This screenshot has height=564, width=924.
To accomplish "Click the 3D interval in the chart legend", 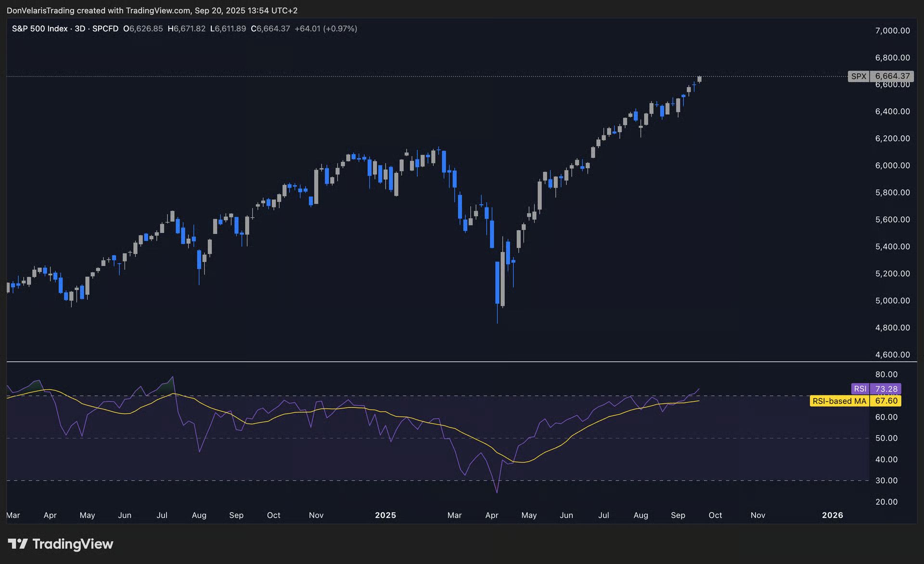I will (80, 29).
